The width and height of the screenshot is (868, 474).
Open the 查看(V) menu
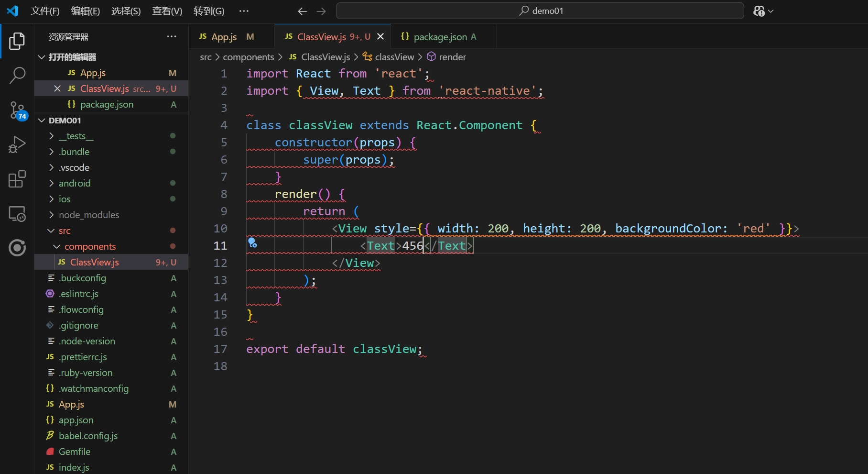[167, 11]
